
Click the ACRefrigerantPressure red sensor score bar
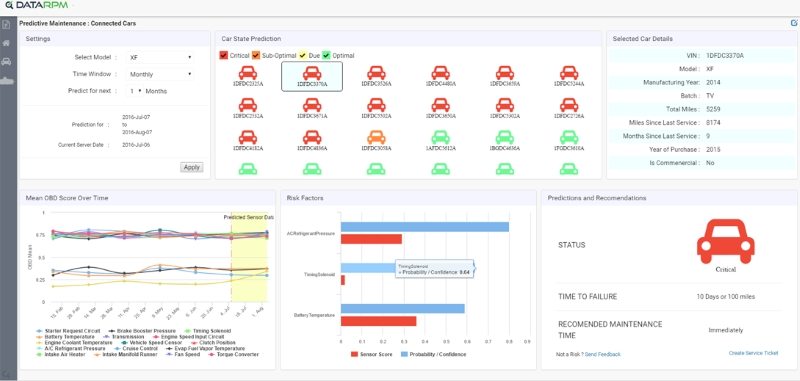[371, 239]
